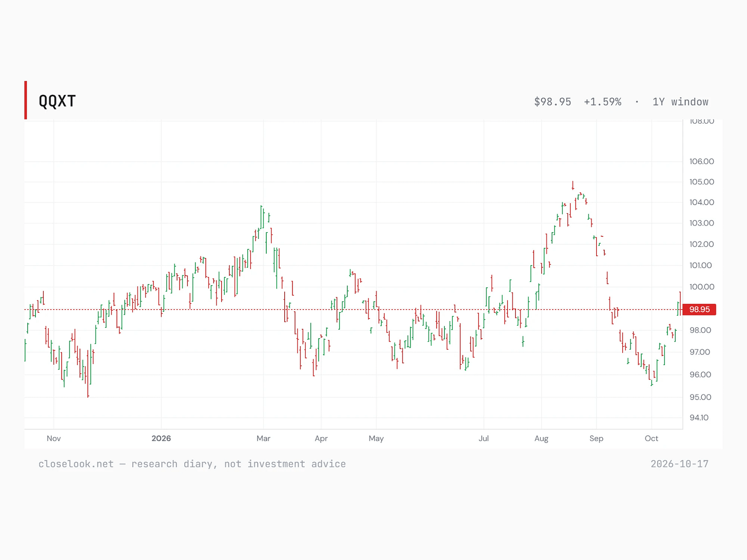Screen dimensions: 747x560
Task: Click the Mar label on the time axis
Action: [263, 438]
